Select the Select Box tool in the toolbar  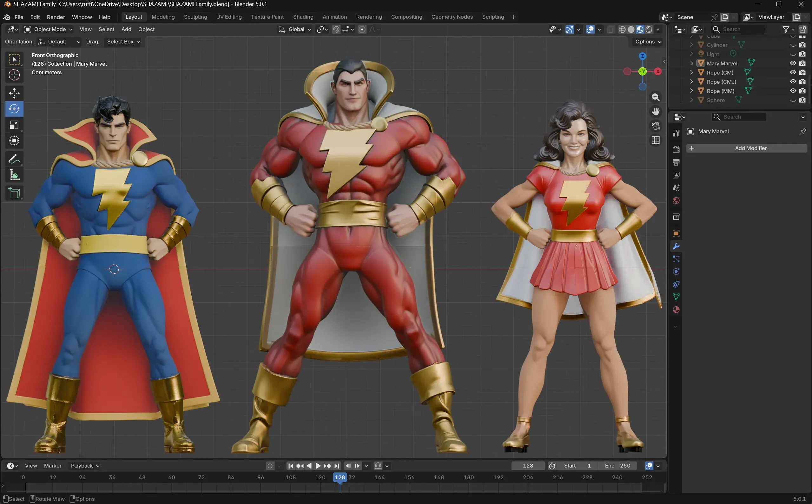pos(14,59)
